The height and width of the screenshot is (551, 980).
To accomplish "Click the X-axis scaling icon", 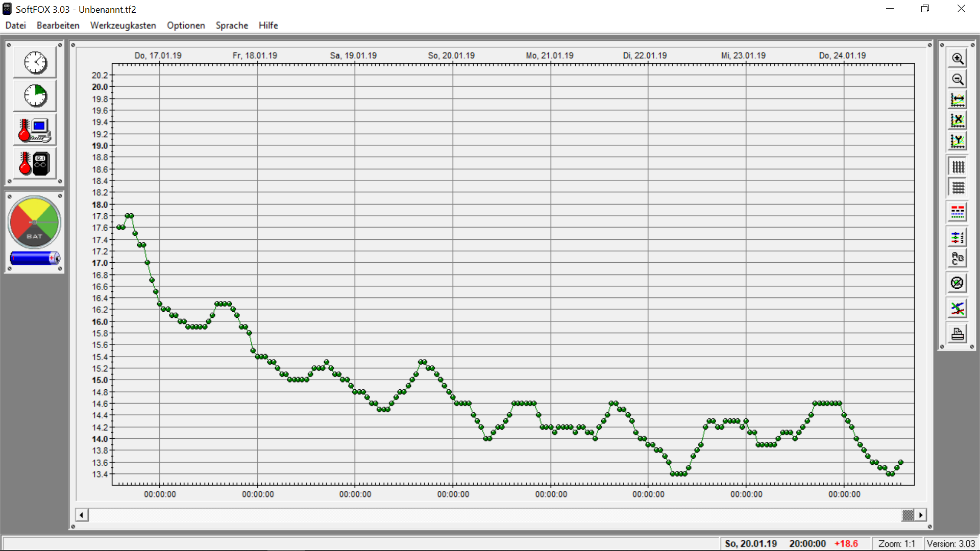I will coord(958,120).
